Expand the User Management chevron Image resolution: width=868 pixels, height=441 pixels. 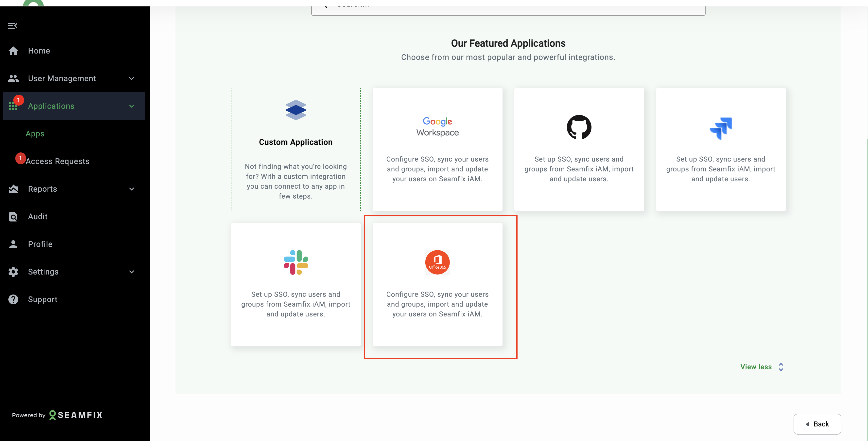point(131,79)
